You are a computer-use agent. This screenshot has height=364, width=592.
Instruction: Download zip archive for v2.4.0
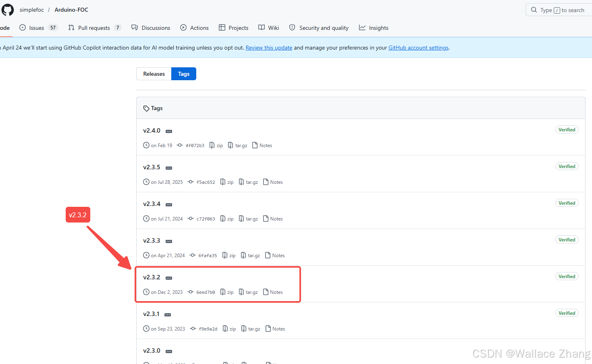click(216, 146)
